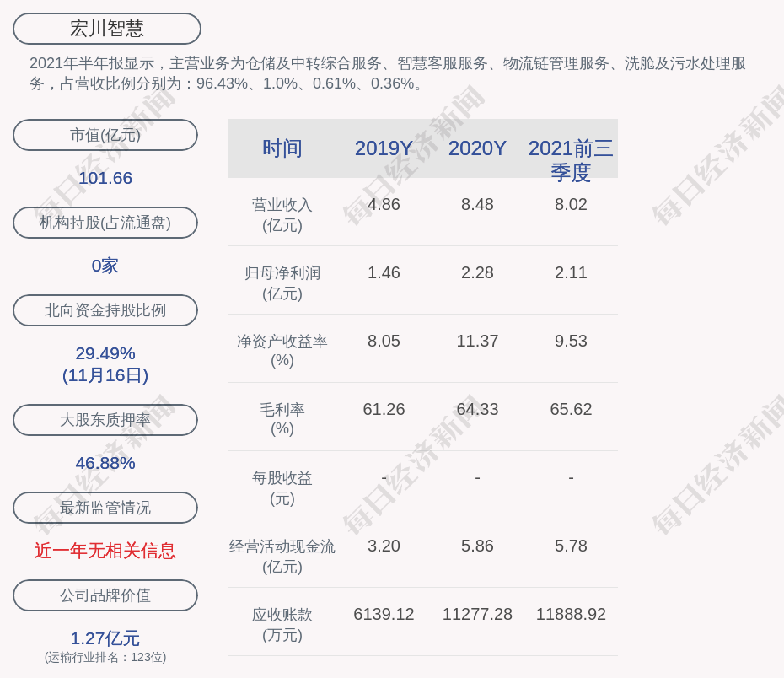Viewport: 784px width, 678px height.
Task: Click the ROE value 9.53
Action: pyautogui.click(x=571, y=341)
